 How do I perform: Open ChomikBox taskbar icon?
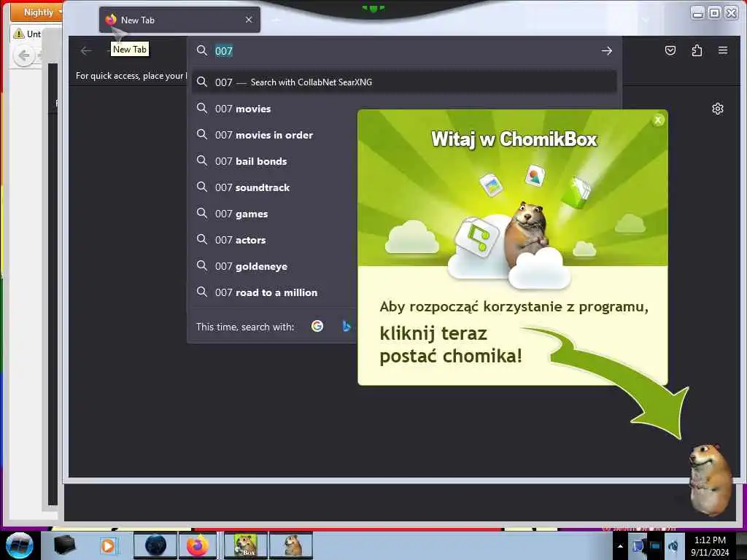(x=245, y=545)
